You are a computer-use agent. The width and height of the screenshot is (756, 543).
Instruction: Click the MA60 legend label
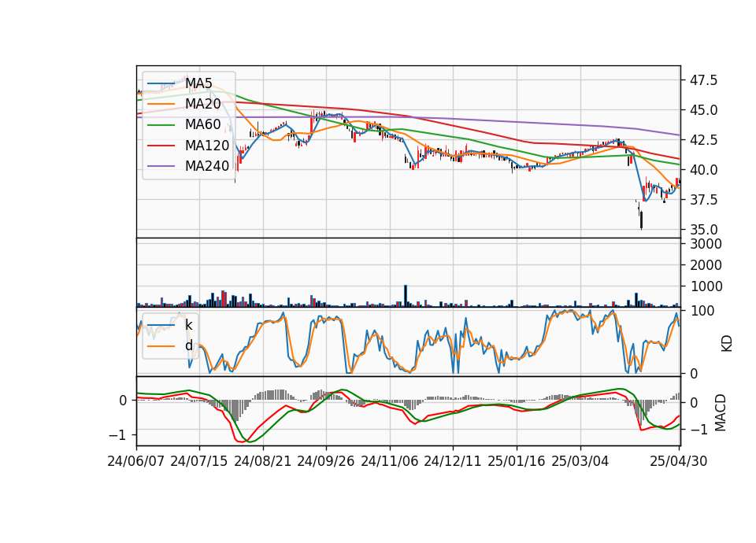click(x=202, y=125)
